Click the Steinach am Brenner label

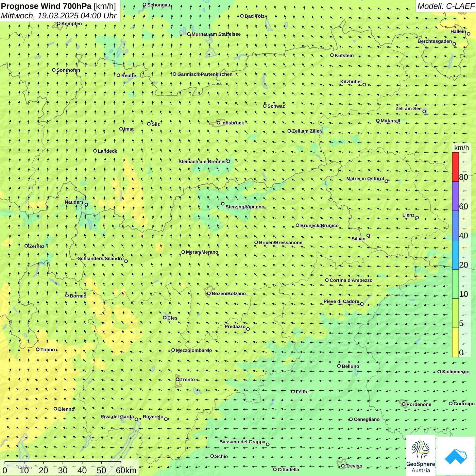(x=202, y=161)
